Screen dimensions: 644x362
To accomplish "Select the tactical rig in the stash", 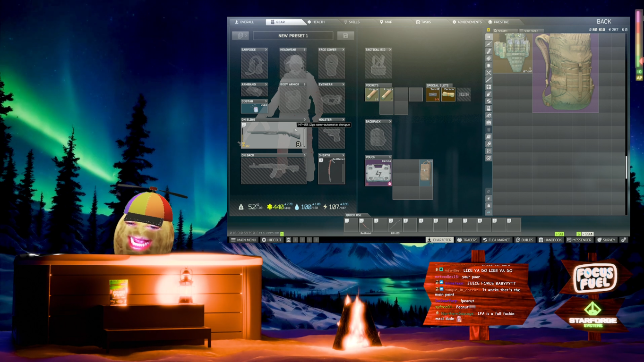I will click(513, 53).
